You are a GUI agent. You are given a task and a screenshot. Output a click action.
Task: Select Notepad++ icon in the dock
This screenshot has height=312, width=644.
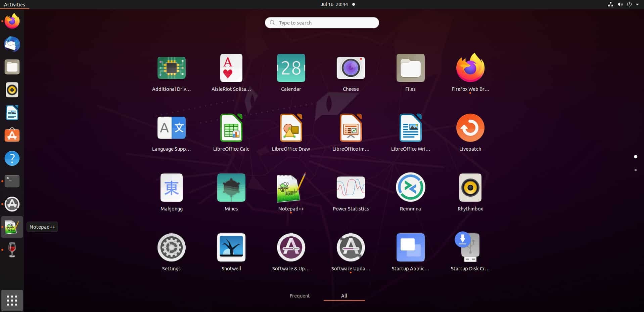tap(12, 227)
